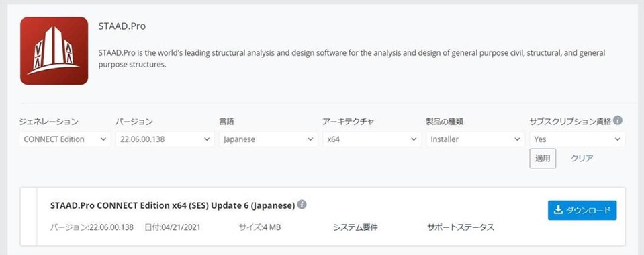Image resolution: width=644 pixels, height=255 pixels.
Task: Open the 言語 dropdown set to Japanese
Action: [x=269, y=139]
